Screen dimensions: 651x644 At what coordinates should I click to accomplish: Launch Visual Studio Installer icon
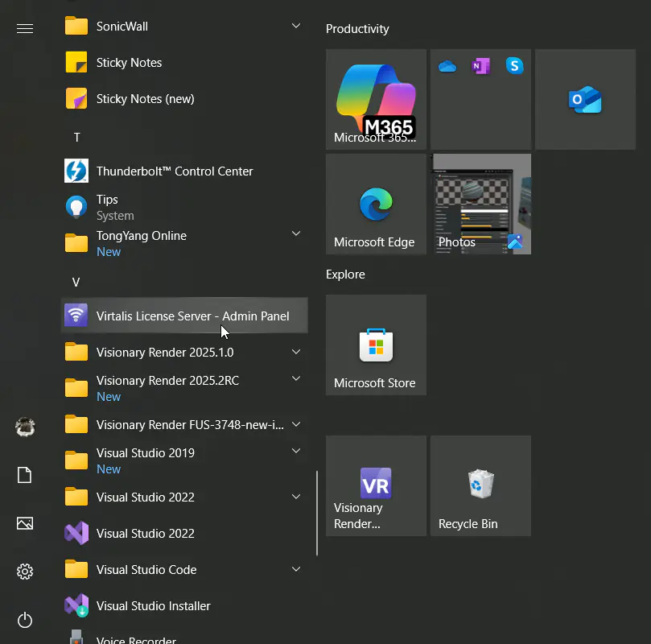click(x=76, y=605)
